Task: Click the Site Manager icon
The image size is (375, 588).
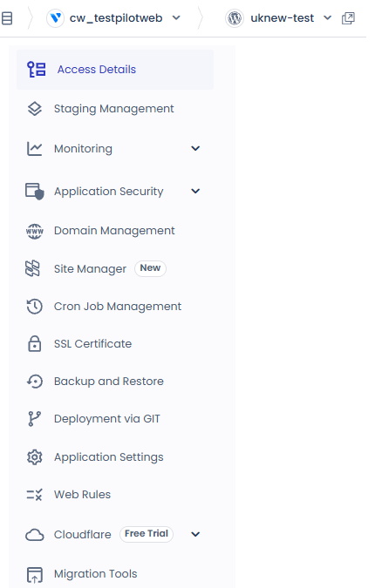Action: (32, 268)
